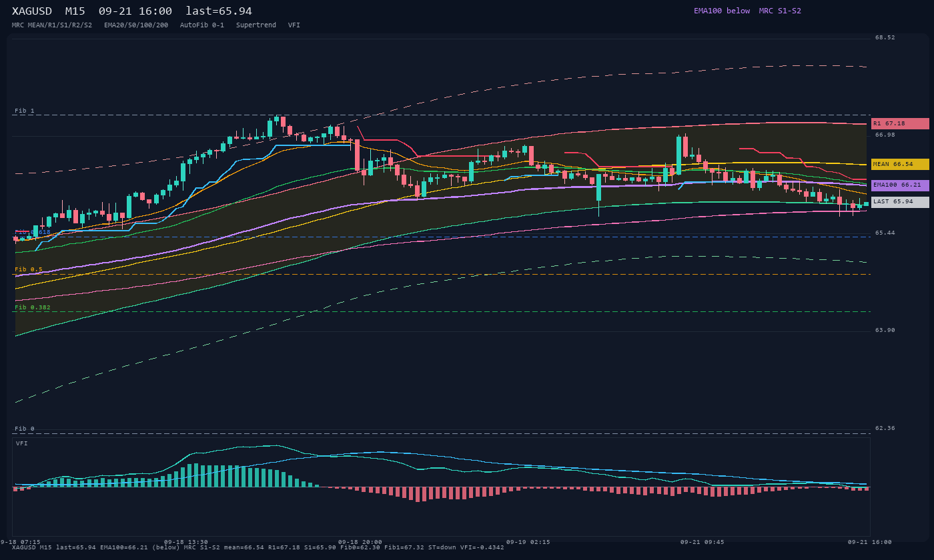This screenshot has height=560, width=934.
Task: Click the 'EMA100 below MRC S1-S2' notice
Action: [747, 11]
